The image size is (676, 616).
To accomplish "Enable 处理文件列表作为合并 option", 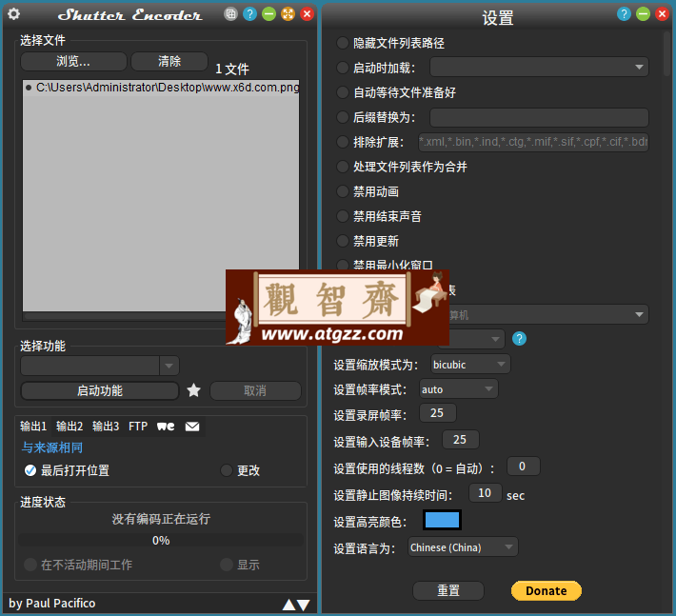I will tap(343, 167).
